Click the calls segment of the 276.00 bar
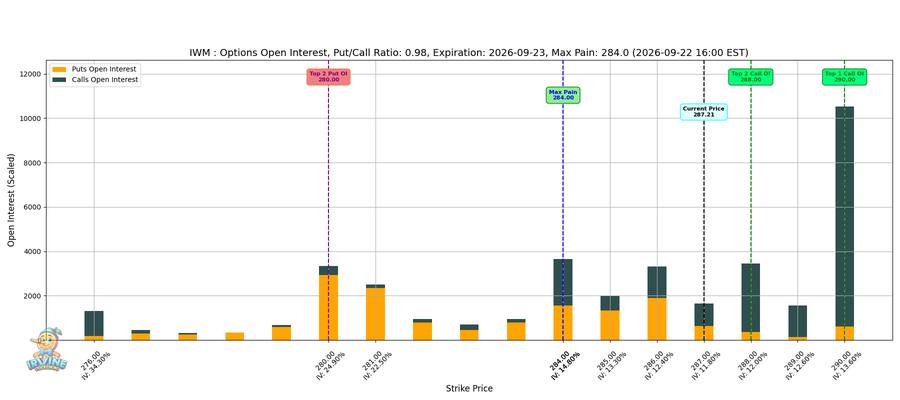Screen dimensions: 900x400 [94, 324]
